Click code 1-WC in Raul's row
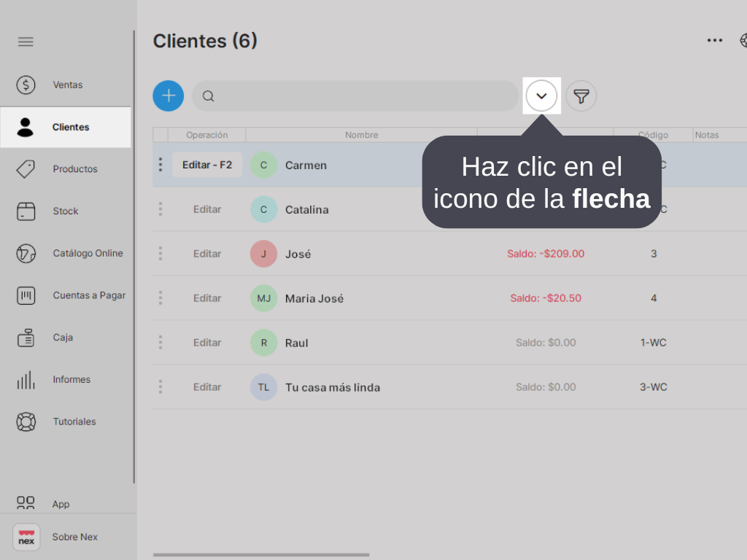 tap(653, 343)
